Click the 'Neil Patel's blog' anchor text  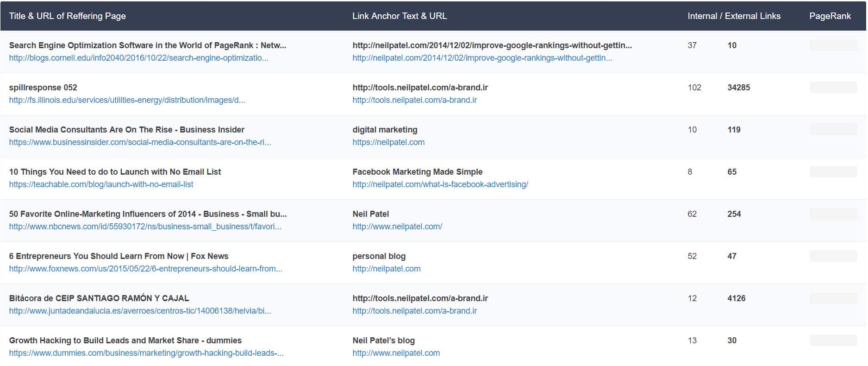point(383,341)
